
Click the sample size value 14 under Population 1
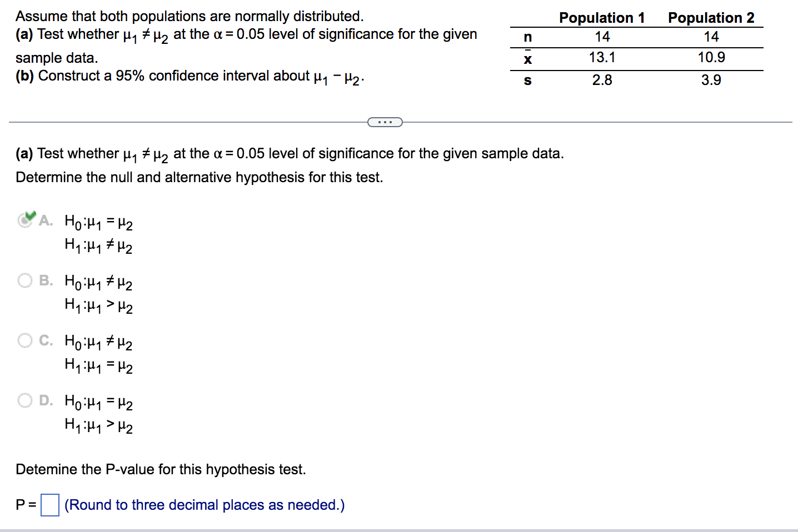click(x=602, y=37)
